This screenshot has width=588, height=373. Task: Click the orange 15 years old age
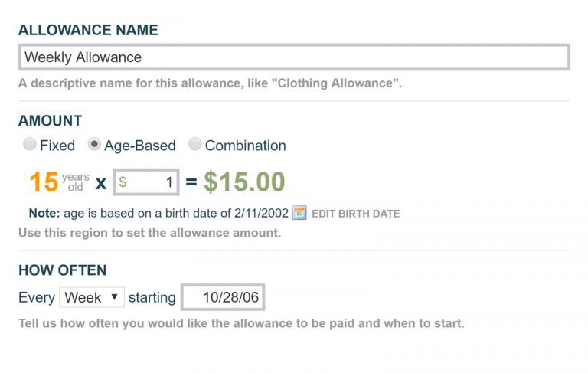(59, 182)
